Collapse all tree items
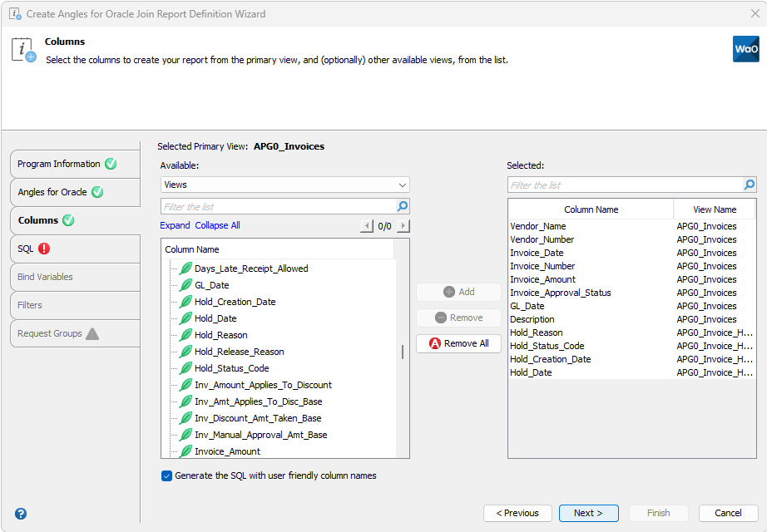Screen dimensions: 767x532 pos(217,225)
